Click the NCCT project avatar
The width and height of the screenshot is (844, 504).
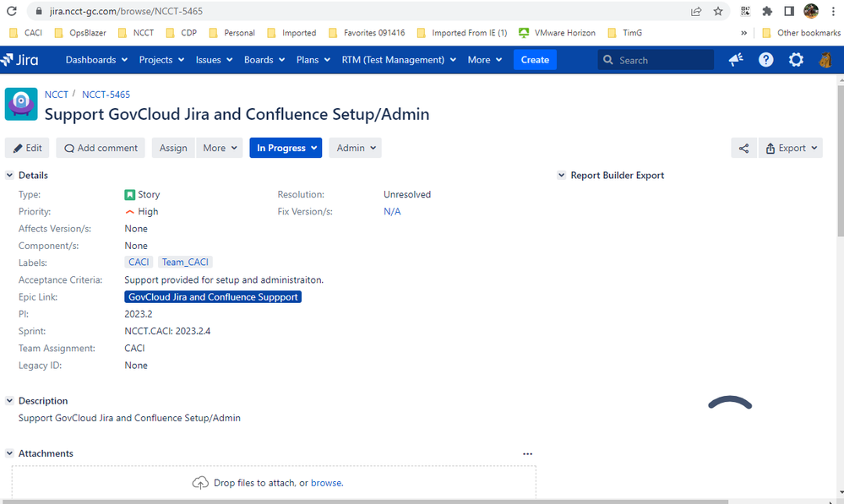pyautogui.click(x=21, y=104)
